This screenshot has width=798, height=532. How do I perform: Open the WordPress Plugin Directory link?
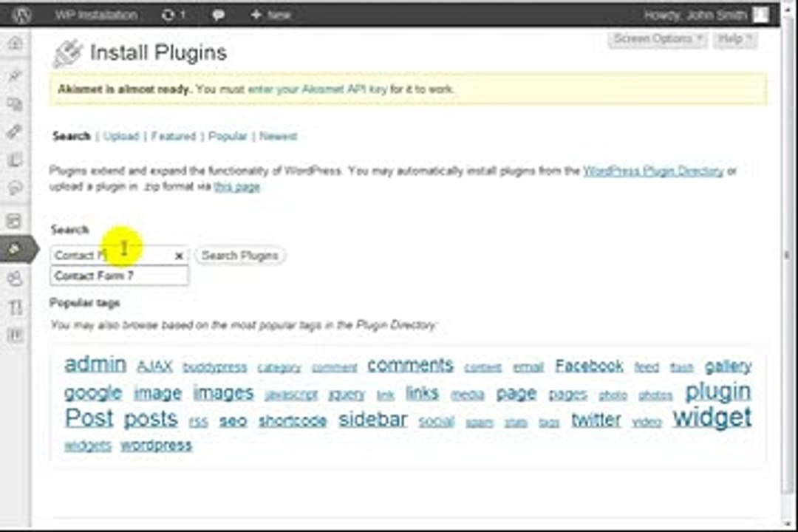(x=653, y=171)
